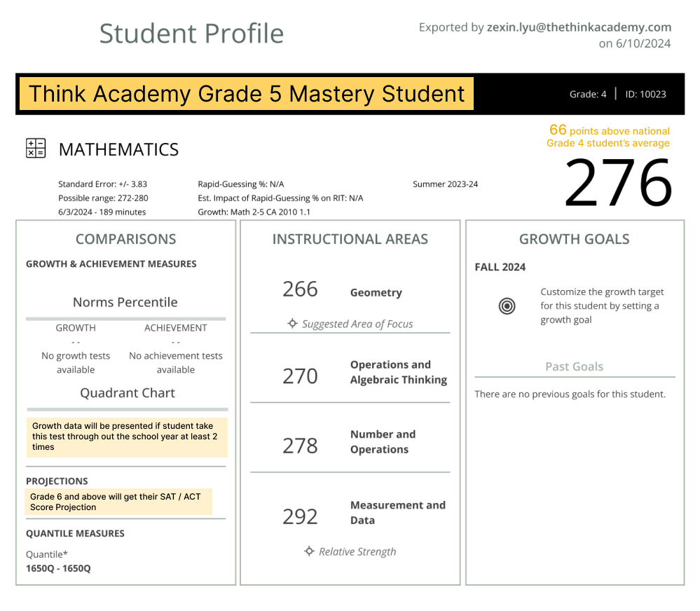Click the exporter email zexin.lyu@thethinkacademy.com

point(579,28)
